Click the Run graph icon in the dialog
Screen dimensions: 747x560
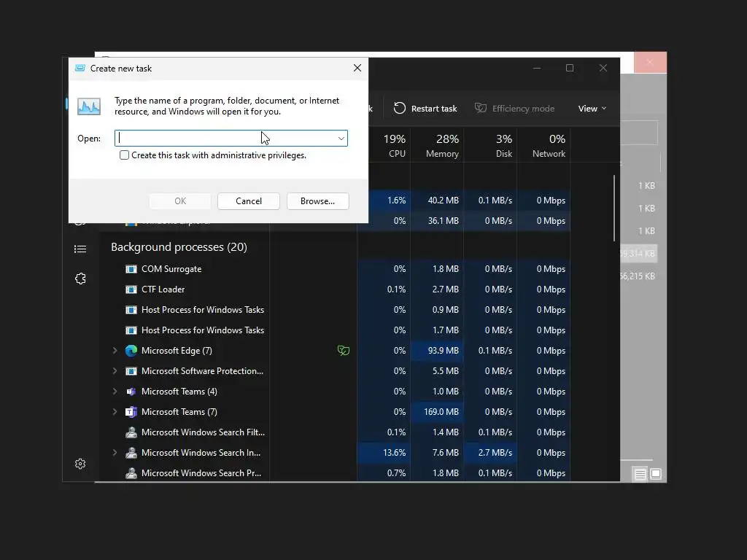pos(89,106)
